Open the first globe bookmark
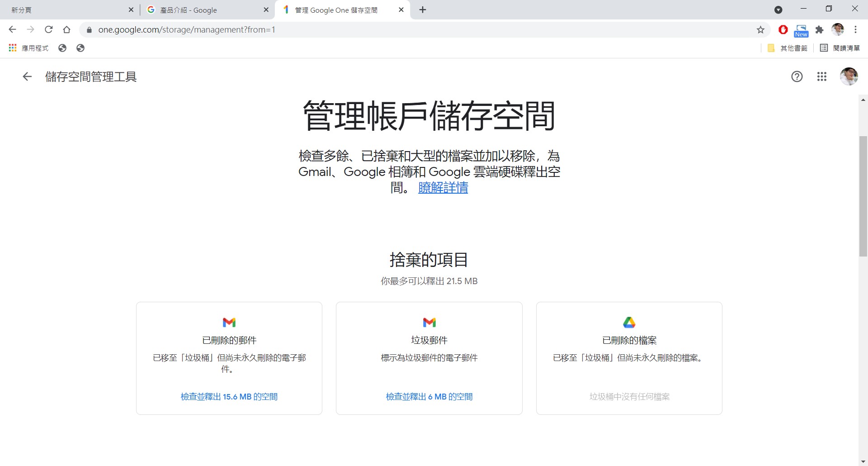 (x=62, y=48)
